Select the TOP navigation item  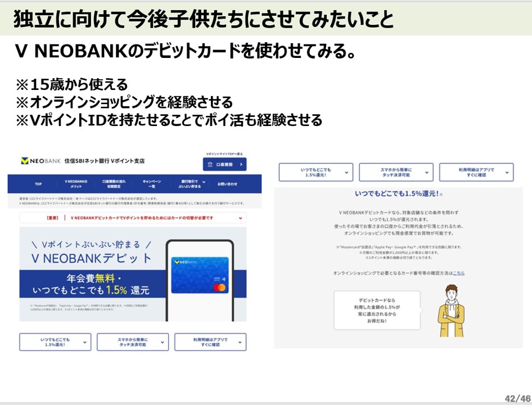[38, 184]
